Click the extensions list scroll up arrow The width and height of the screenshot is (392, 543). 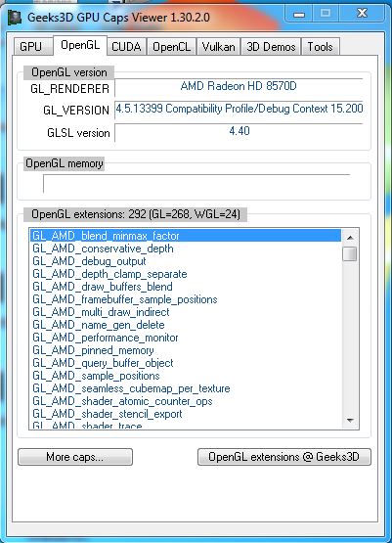(x=350, y=238)
